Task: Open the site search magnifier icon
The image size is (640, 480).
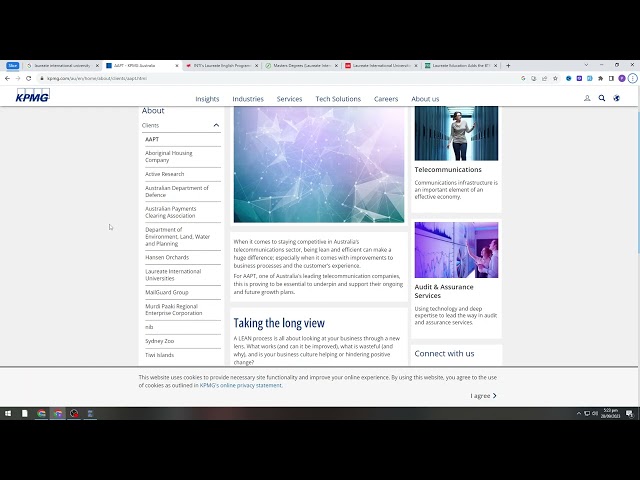Action: (x=602, y=98)
